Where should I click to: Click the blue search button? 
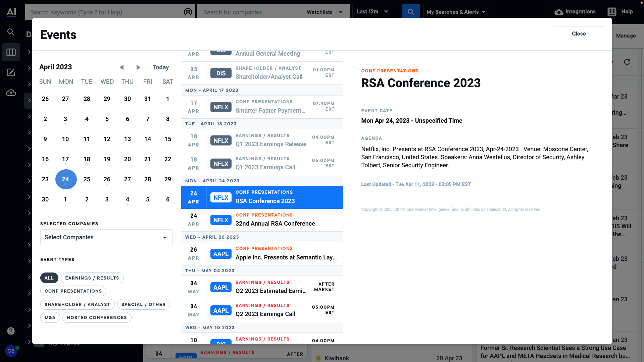coord(411,12)
